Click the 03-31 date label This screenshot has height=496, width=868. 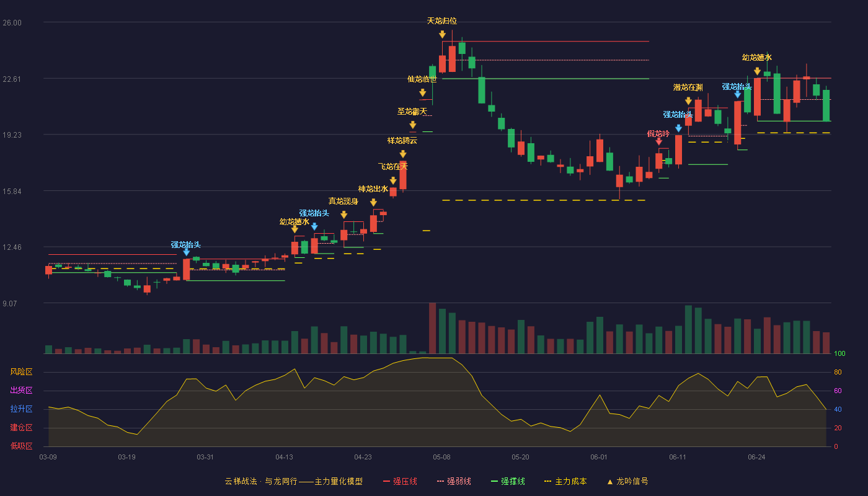(205, 457)
